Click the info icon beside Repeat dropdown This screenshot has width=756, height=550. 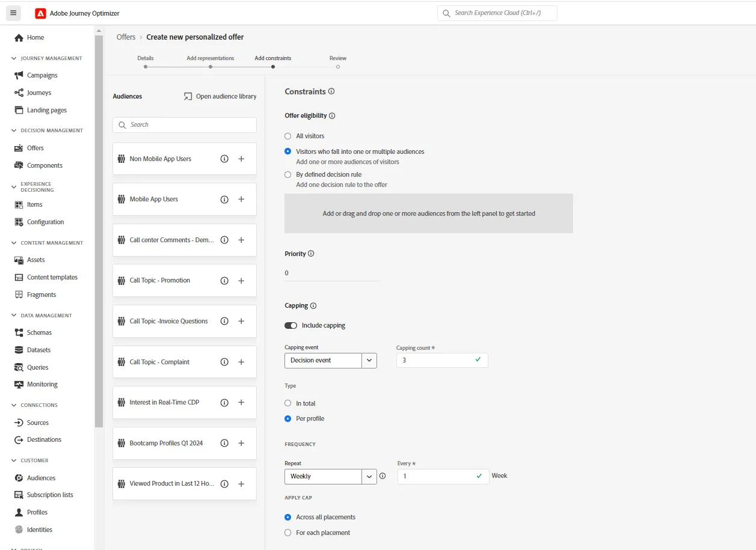click(383, 476)
